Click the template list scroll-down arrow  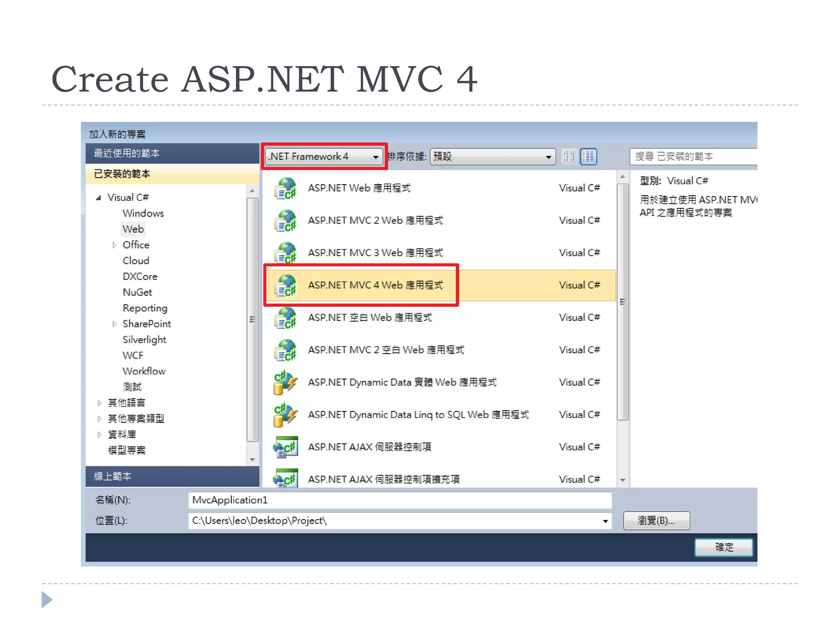point(623,480)
